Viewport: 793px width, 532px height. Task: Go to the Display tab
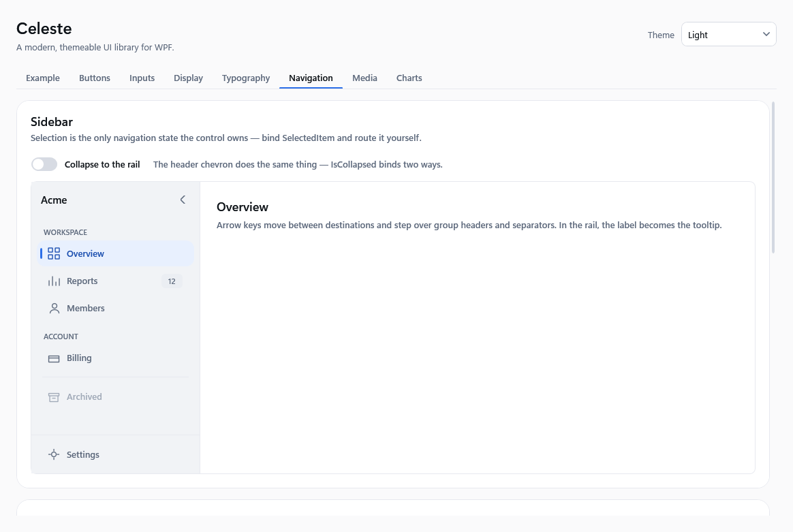pos(188,78)
